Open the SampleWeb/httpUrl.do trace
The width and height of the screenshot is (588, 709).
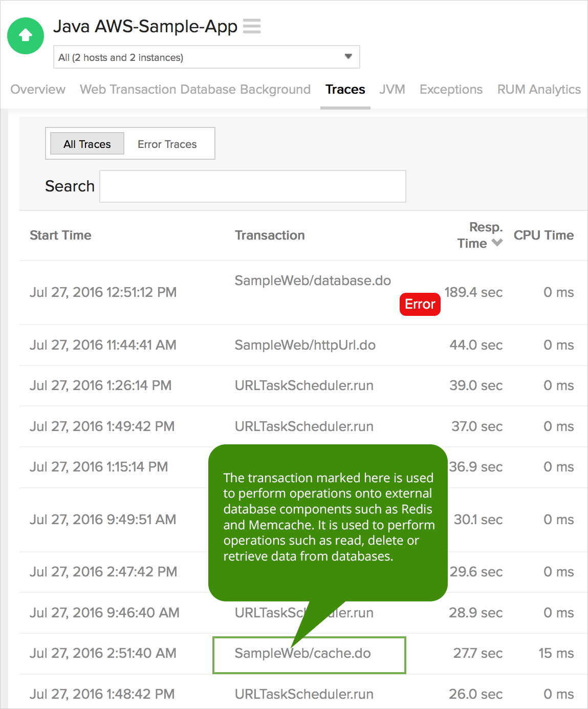(x=305, y=345)
